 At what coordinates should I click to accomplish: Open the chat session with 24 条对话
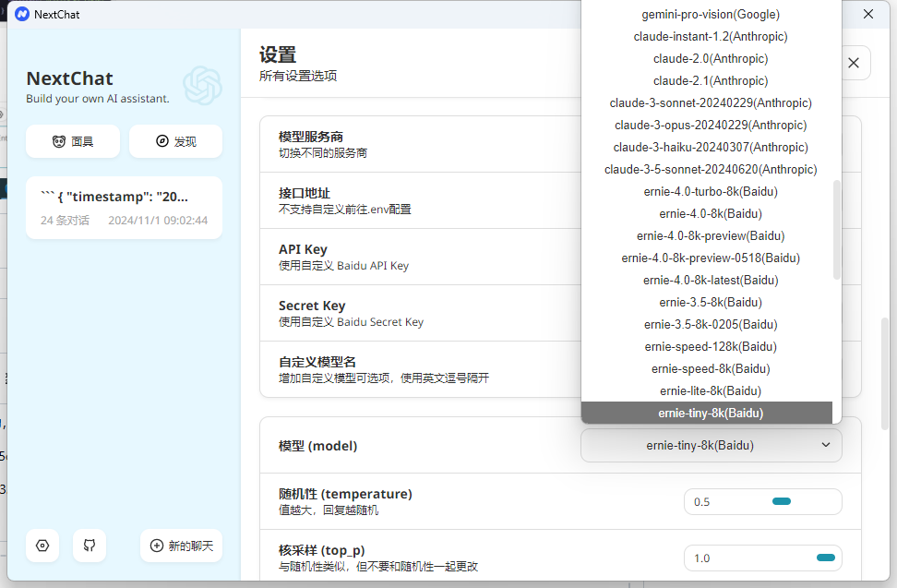pos(124,208)
